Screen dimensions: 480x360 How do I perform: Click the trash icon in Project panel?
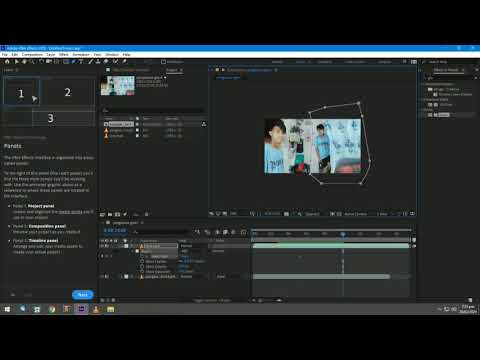tap(146, 214)
